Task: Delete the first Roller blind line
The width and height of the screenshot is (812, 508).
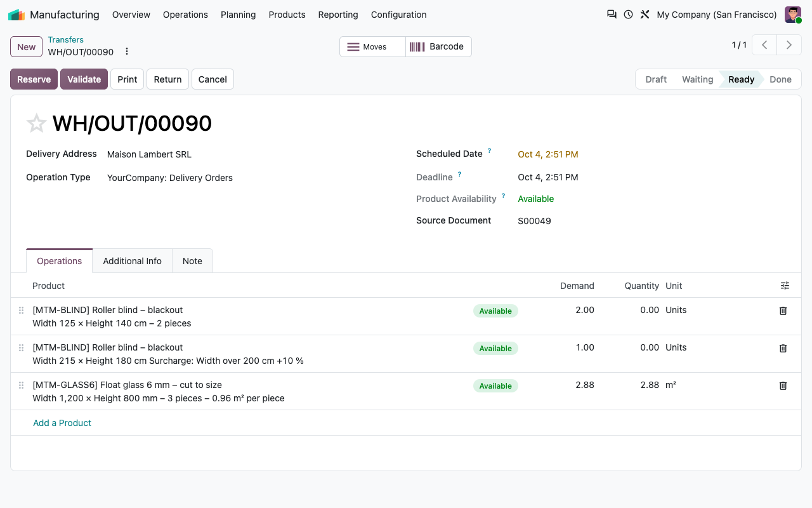Action: (783, 311)
